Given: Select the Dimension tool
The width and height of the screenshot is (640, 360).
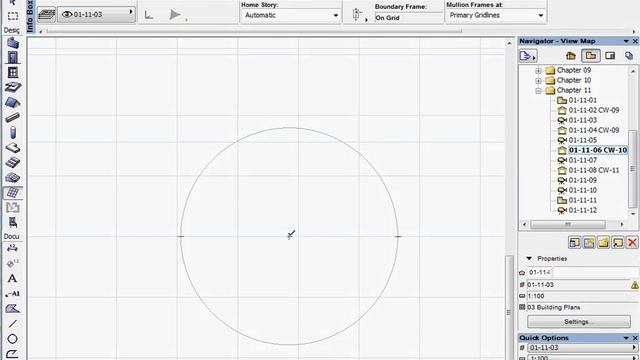Looking at the screenshot, I should tap(13, 248).
